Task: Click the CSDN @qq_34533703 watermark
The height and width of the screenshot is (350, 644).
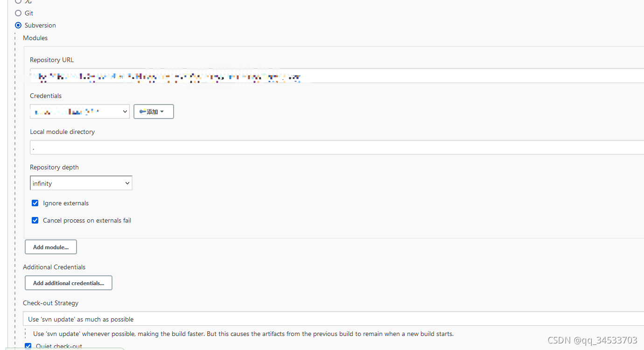Action: (x=593, y=340)
